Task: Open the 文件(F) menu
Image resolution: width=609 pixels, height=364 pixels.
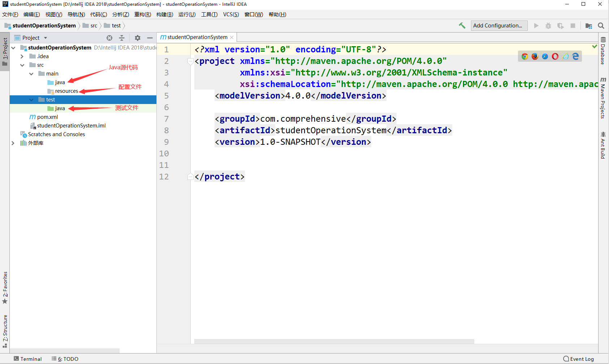Action: tap(10, 14)
